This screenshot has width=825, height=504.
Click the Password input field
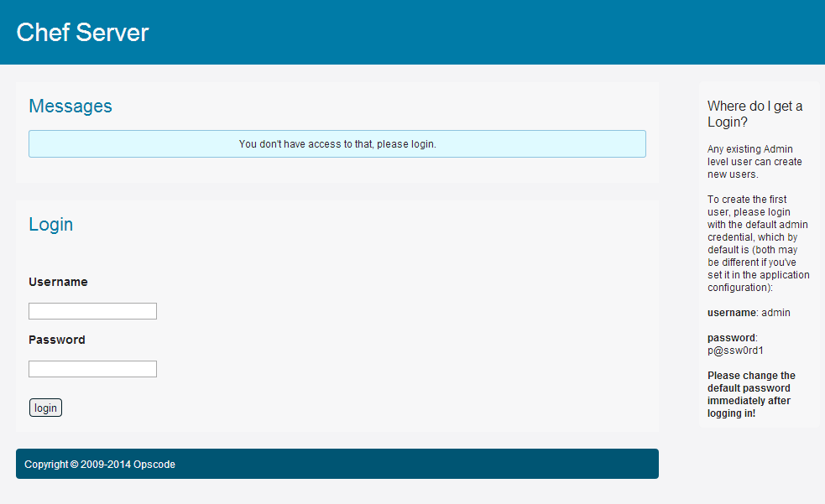click(92, 369)
